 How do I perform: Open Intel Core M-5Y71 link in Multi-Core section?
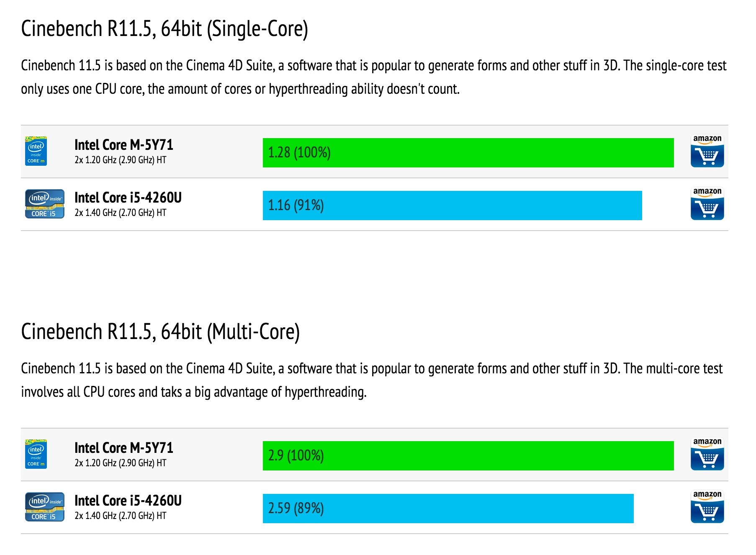(x=123, y=448)
